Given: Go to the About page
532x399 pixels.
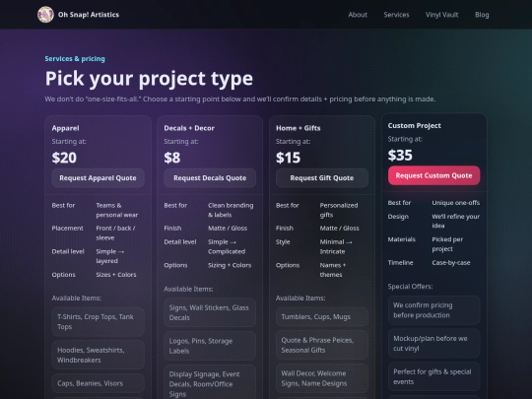Looking at the screenshot, I should (358, 15).
